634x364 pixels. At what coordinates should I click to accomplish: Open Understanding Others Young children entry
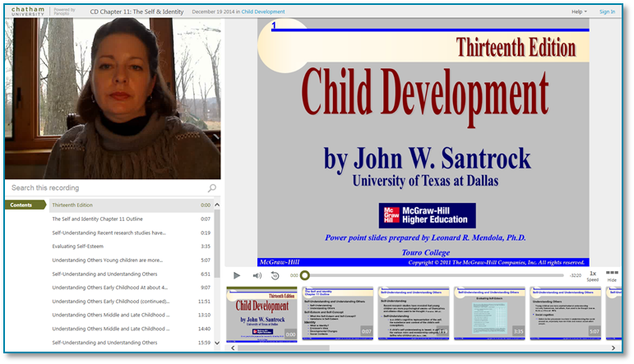click(131, 260)
